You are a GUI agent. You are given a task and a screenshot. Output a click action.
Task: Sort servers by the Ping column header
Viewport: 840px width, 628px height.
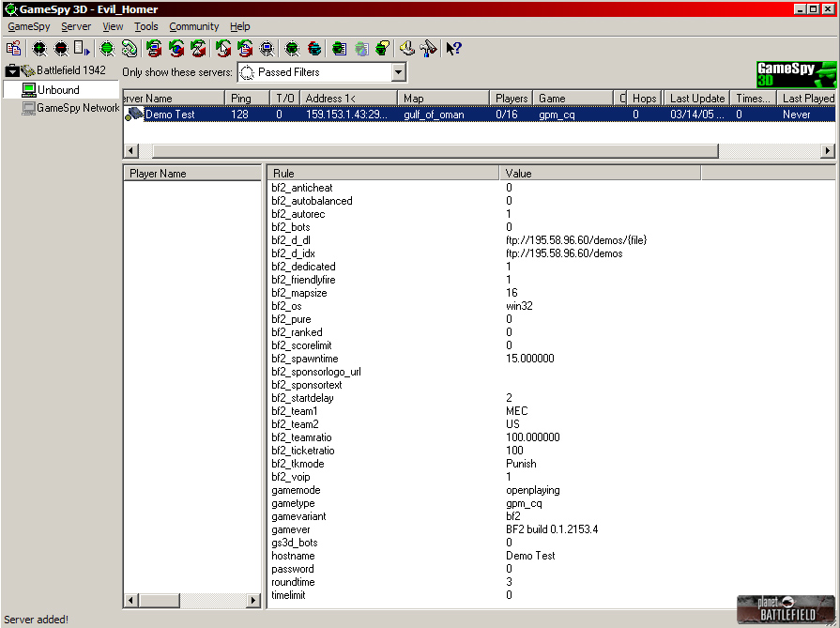pos(247,98)
